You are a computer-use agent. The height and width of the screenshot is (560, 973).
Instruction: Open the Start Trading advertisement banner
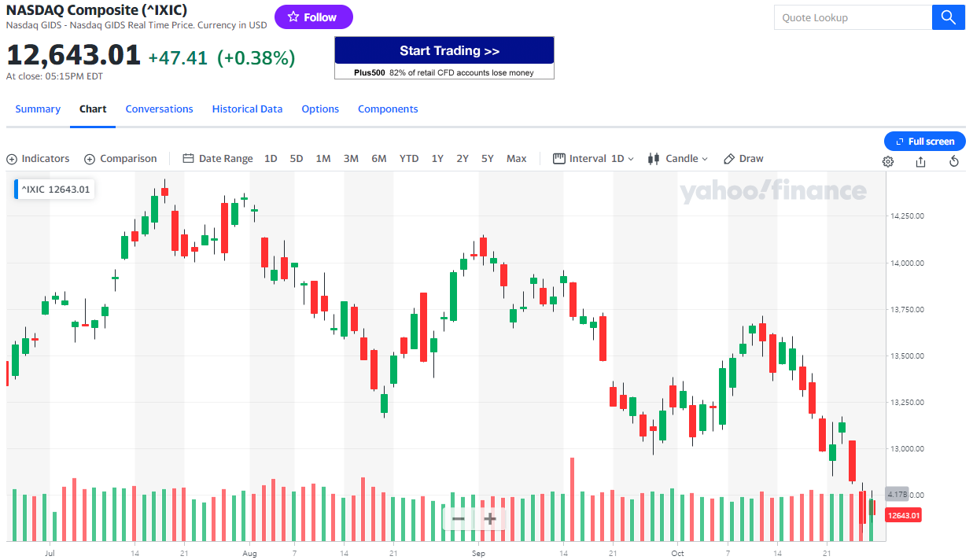(444, 57)
